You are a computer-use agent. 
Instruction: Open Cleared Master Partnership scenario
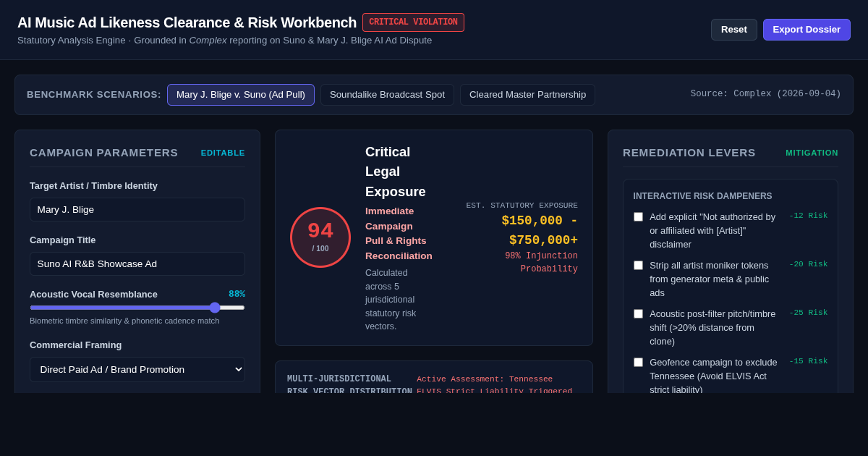coord(527,95)
